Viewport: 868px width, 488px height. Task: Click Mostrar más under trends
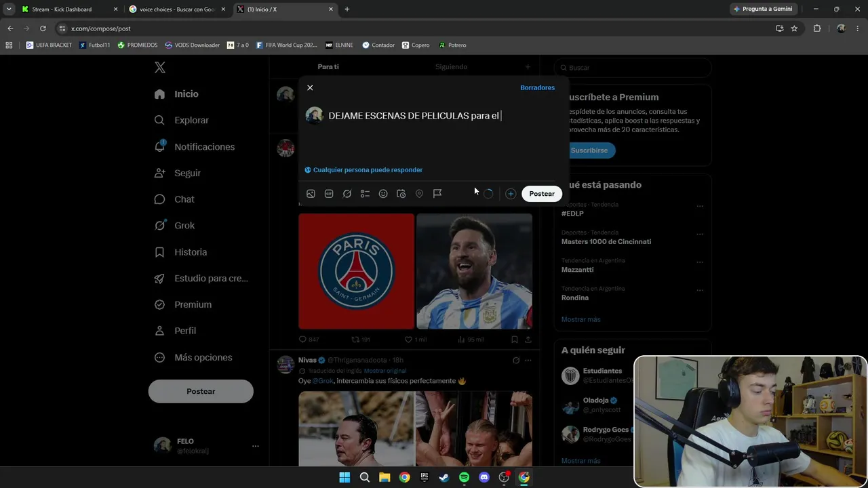pos(581,319)
